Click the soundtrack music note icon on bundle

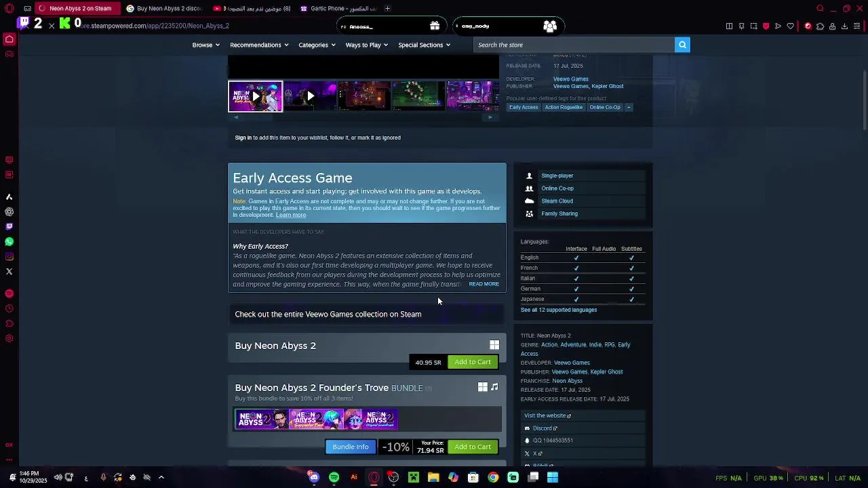point(494,387)
